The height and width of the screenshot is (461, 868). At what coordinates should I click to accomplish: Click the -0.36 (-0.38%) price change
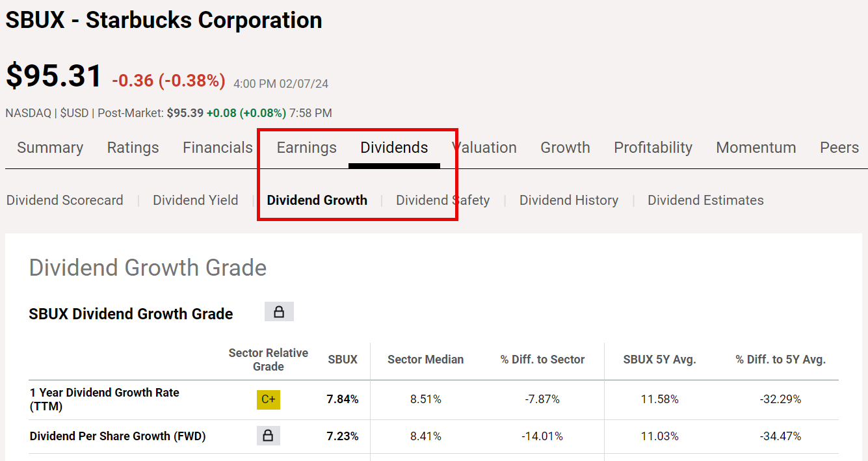168,81
